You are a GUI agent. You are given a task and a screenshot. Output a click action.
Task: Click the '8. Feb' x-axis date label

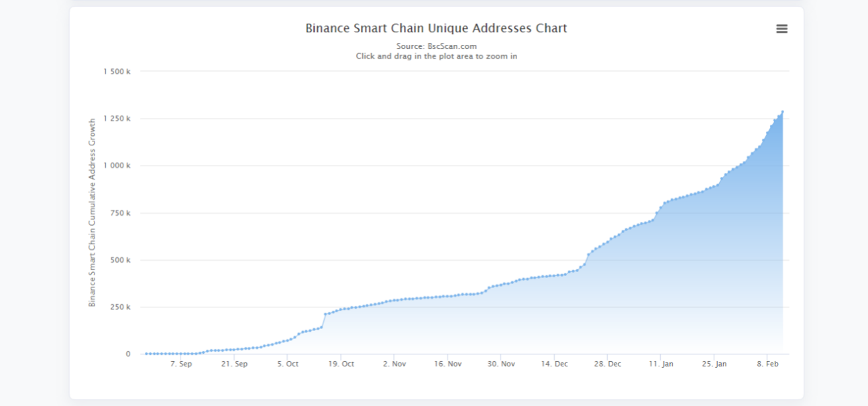coord(767,364)
